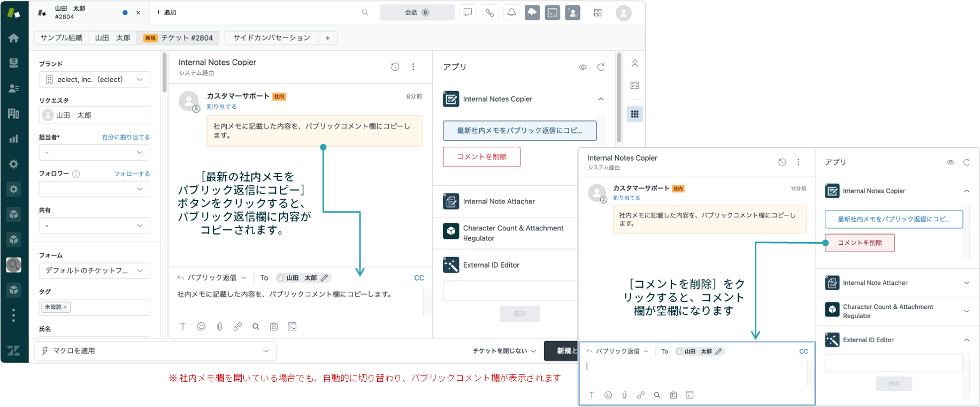This screenshot has width=980, height=407.
Task: Click the notifications bell icon
Action: [511, 12]
